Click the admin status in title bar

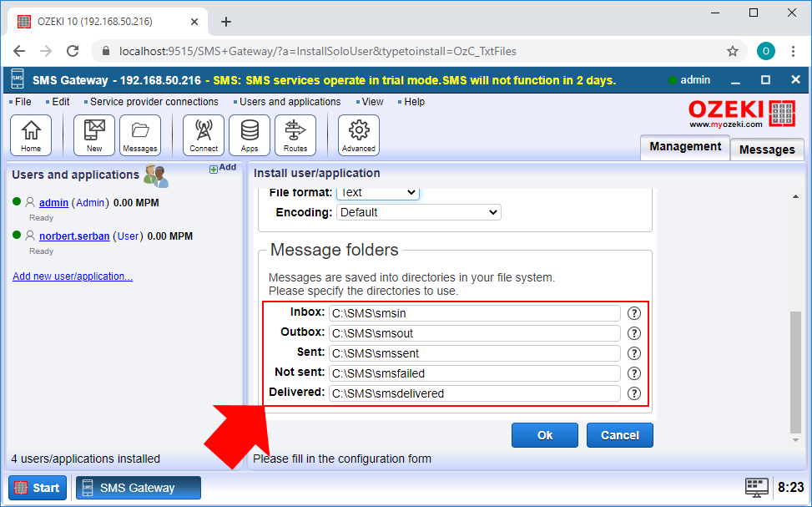click(x=689, y=80)
